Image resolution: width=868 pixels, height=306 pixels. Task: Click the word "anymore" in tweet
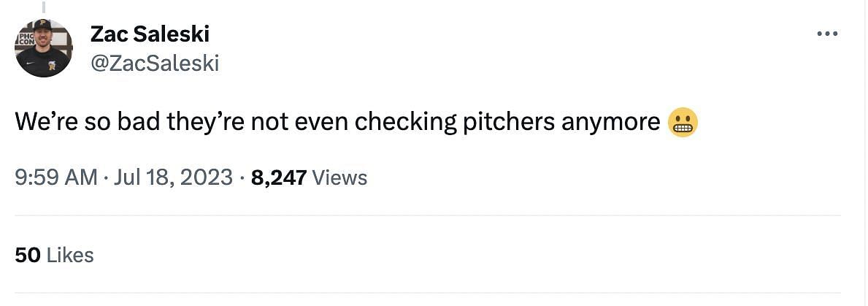click(610, 122)
